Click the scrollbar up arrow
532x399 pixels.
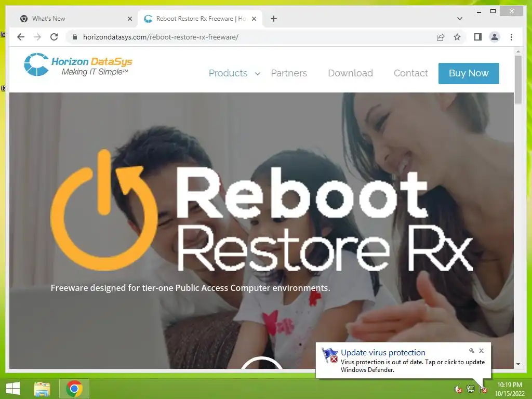(518, 51)
